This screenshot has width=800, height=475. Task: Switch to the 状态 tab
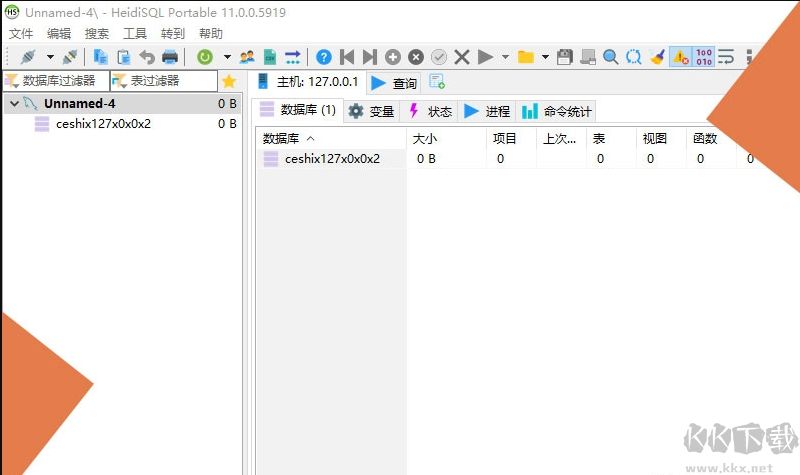(430, 111)
